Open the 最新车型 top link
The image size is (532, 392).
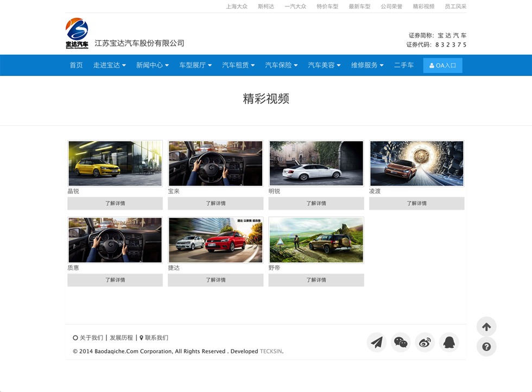click(359, 7)
